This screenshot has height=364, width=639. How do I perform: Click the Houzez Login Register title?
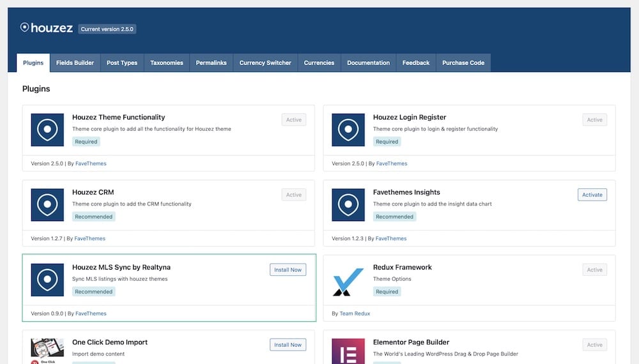click(410, 118)
